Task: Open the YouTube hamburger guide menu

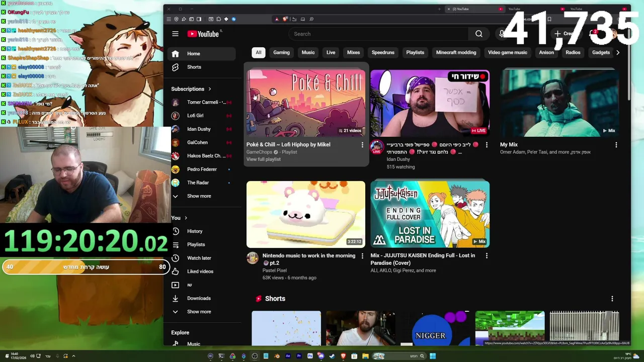Action: click(x=175, y=34)
